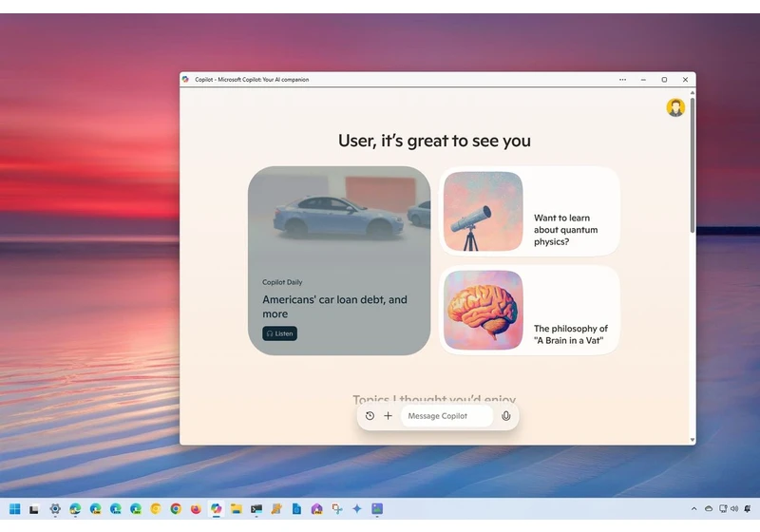Image resolution: width=760 pixels, height=532 pixels.
Task: Click "Want to learn about quantum physics?" text
Action: pyautogui.click(x=565, y=230)
